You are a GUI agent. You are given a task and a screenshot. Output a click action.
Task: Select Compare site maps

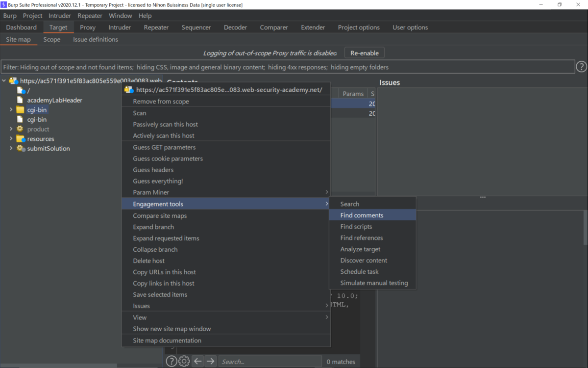coord(226,216)
